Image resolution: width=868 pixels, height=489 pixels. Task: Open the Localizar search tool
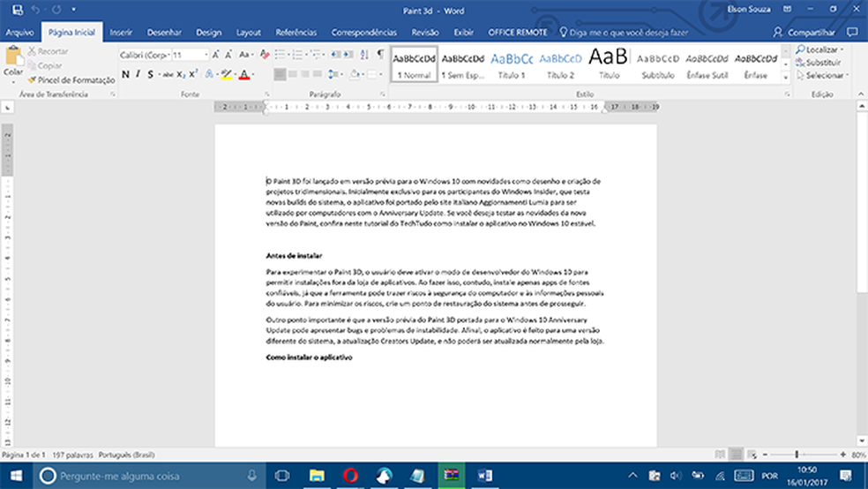tap(820, 49)
